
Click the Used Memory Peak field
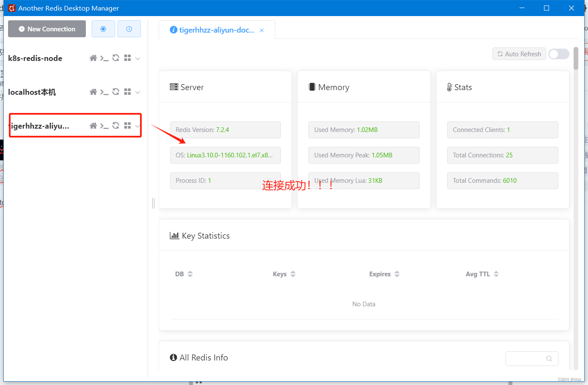pos(364,155)
